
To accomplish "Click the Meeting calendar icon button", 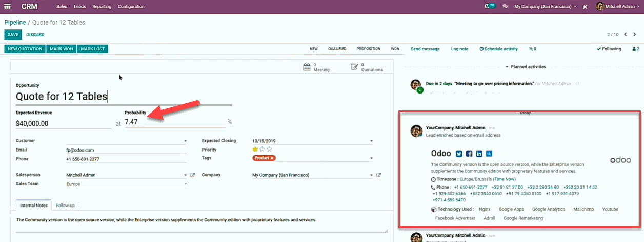I will click(307, 67).
